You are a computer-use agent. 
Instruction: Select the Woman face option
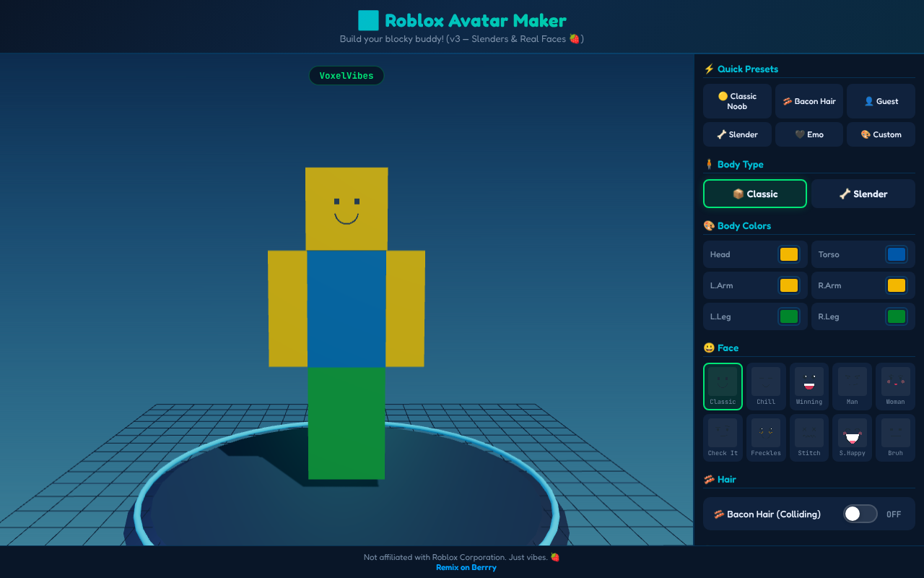tap(895, 386)
